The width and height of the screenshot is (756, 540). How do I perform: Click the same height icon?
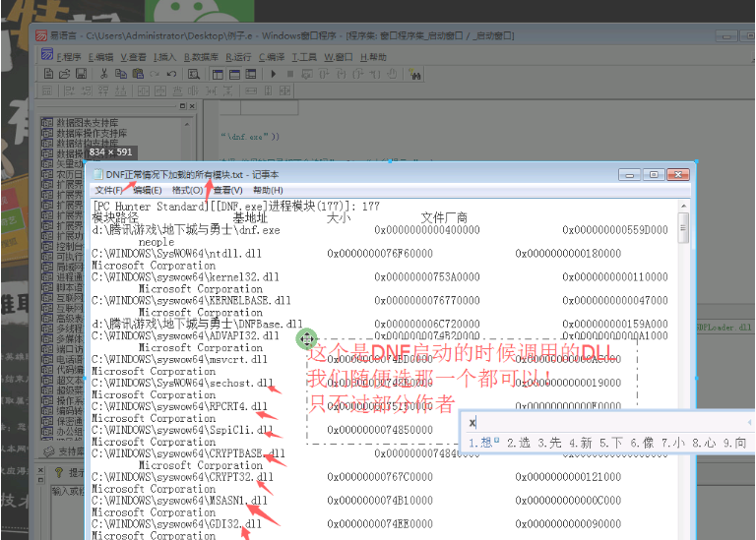pos(269,90)
